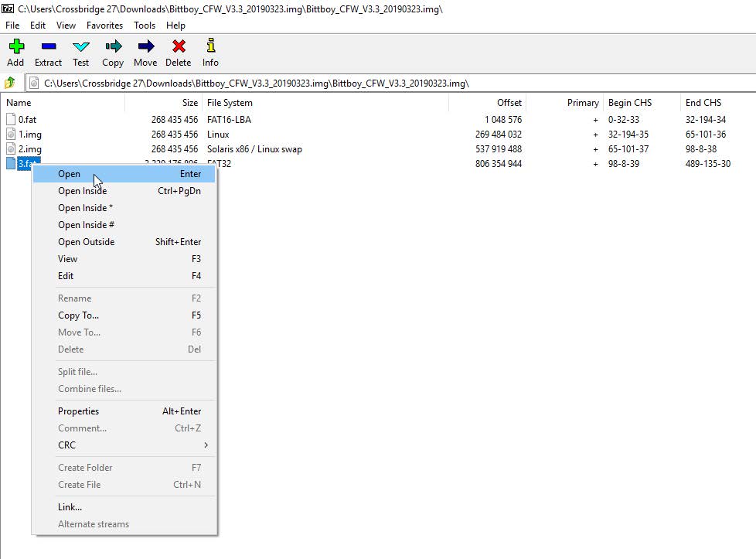
Task: Open the Help menu
Action: (175, 25)
